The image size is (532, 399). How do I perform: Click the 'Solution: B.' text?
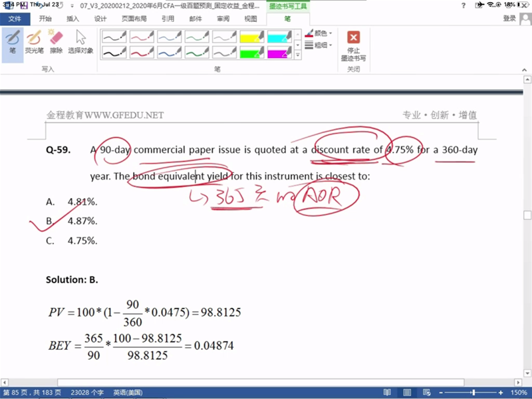(72, 279)
